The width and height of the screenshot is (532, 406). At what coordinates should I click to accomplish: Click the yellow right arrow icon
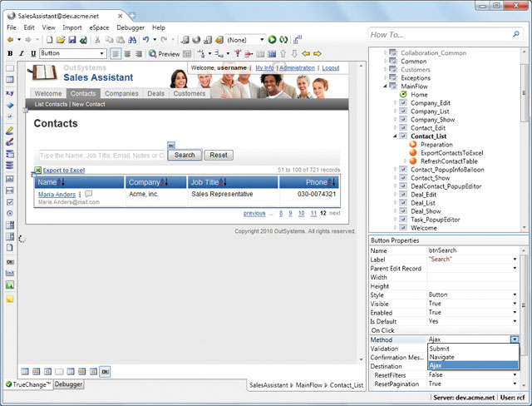click(318, 53)
